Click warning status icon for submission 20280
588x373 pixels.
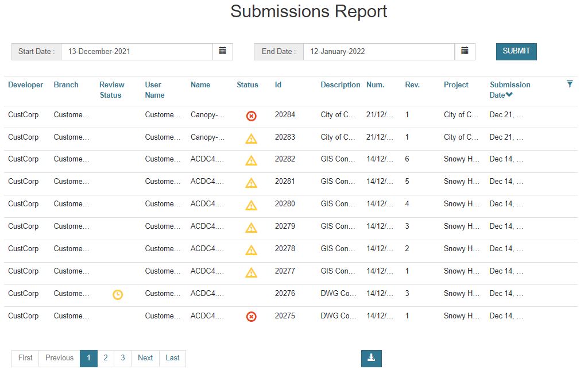[251, 205]
